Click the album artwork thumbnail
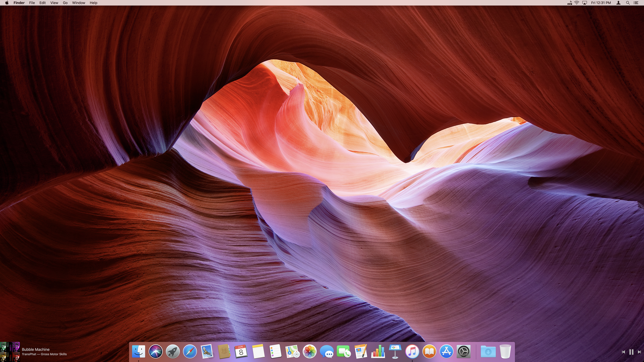This screenshot has width=644, height=362. tap(10, 352)
